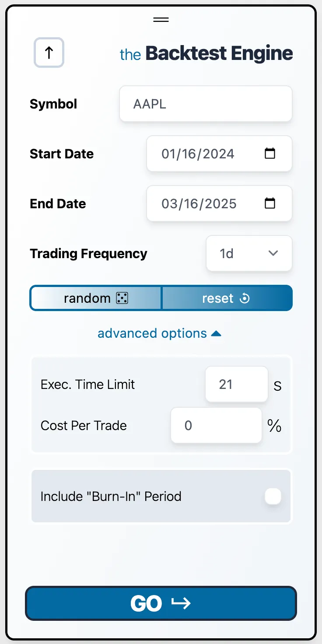Open the Trading Frequency dropdown showing 1d
The width and height of the screenshot is (322, 644).
[x=249, y=253]
